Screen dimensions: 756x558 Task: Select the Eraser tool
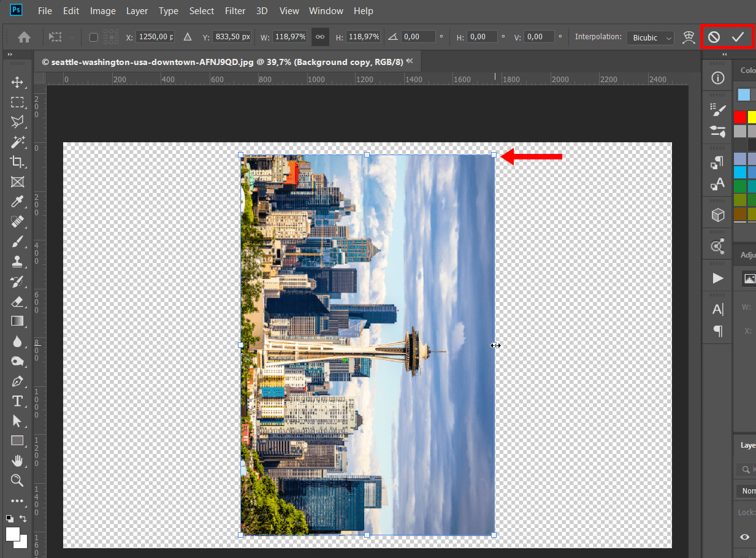pyautogui.click(x=17, y=302)
